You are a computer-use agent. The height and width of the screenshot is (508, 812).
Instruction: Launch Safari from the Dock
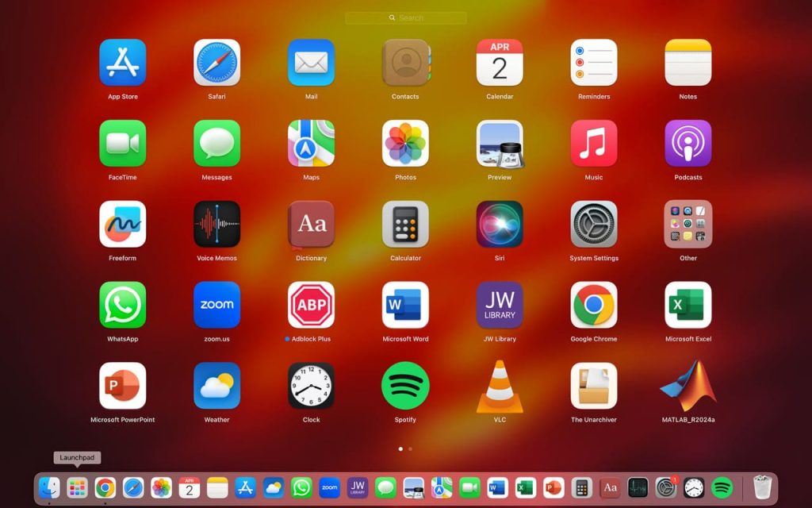[133, 488]
